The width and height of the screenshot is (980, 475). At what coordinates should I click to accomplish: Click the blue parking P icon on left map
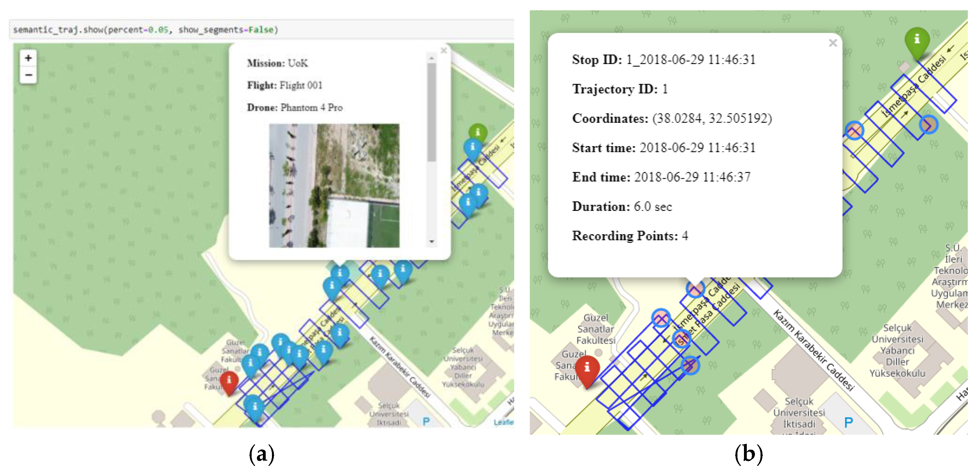426,421
